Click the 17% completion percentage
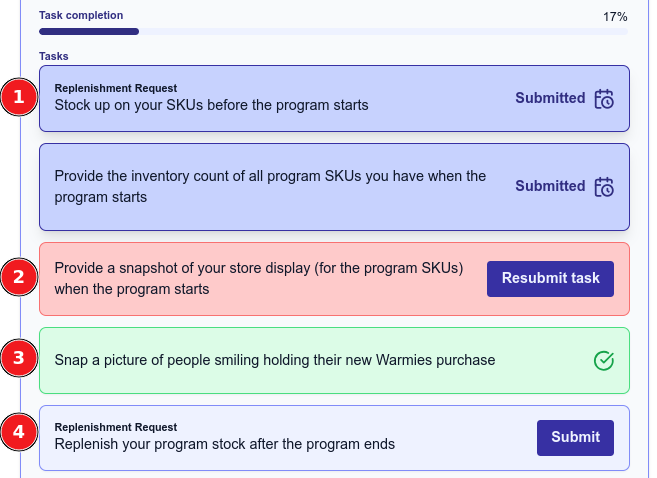Viewport: 657px width, 478px height. [x=615, y=17]
